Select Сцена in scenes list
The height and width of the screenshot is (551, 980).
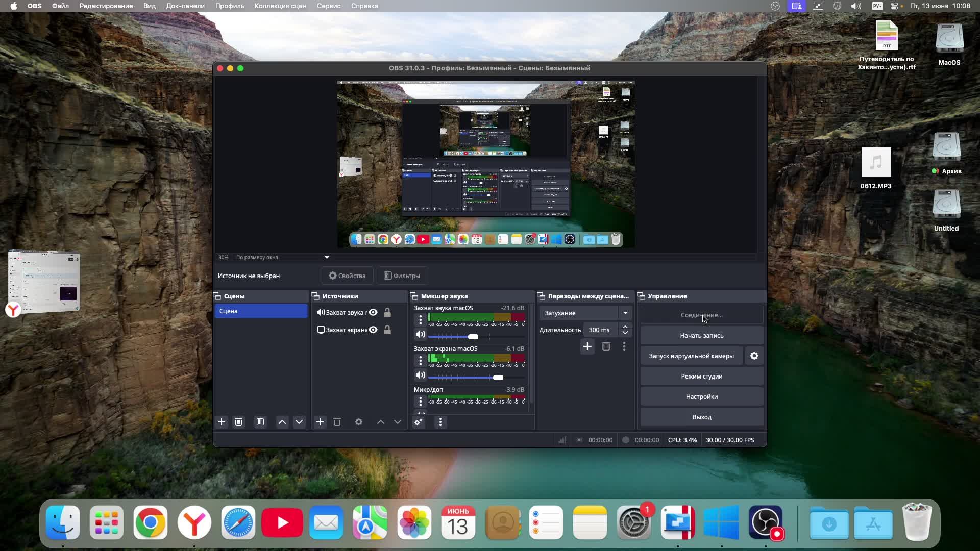coord(261,311)
